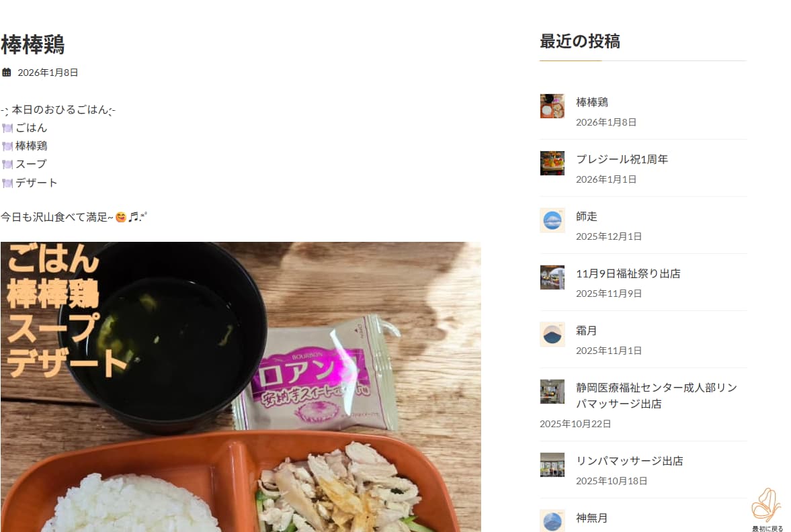Click the 師走 post Mt. Fuji icon
791x532 pixels.
[x=552, y=220]
